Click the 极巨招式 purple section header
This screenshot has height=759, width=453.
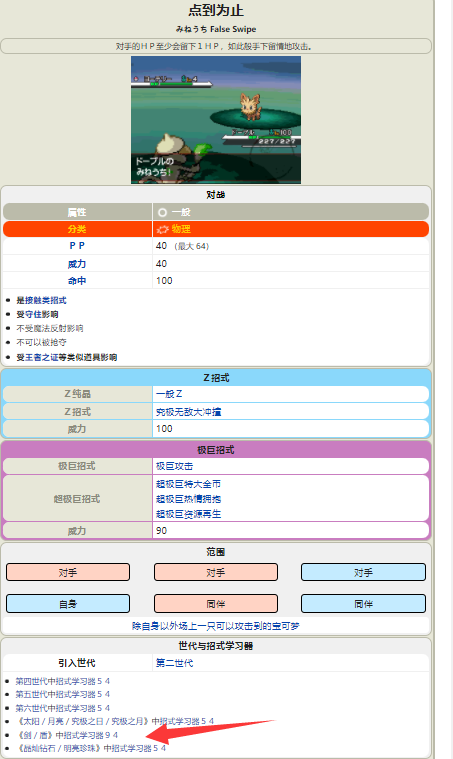pyautogui.click(x=216, y=450)
